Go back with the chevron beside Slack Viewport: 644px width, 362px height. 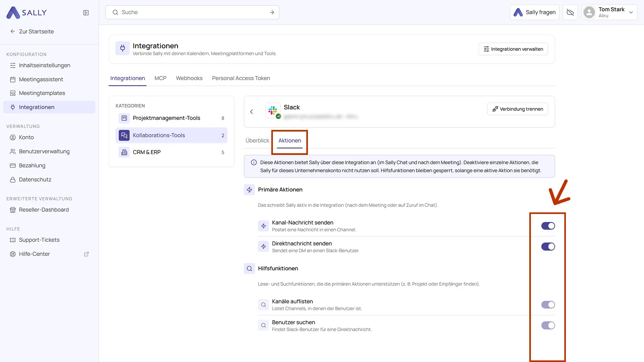pos(252,112)
